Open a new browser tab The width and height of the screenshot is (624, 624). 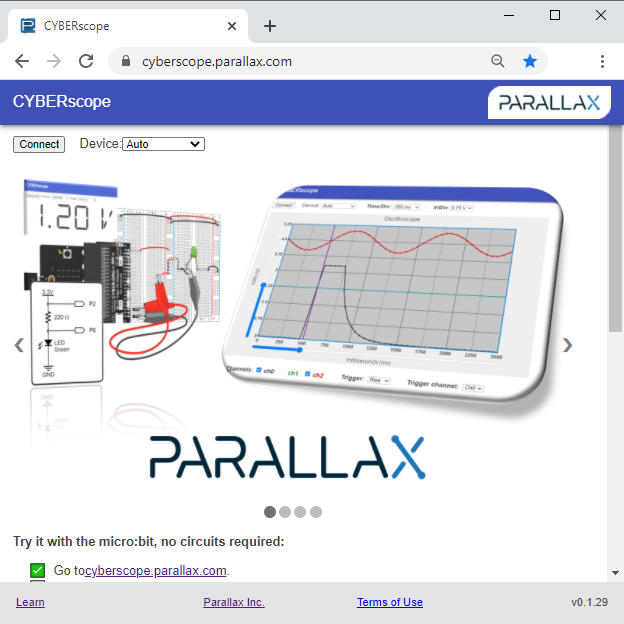[270, 26]
